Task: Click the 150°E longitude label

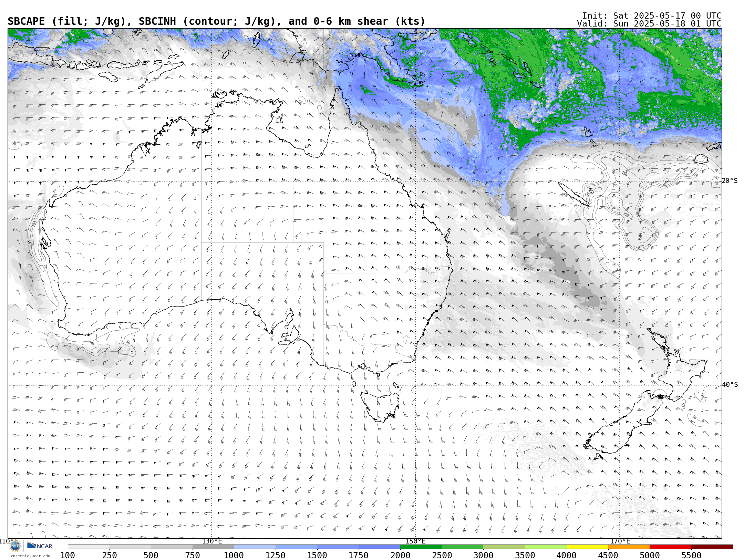Action: (x=415, y=541)
